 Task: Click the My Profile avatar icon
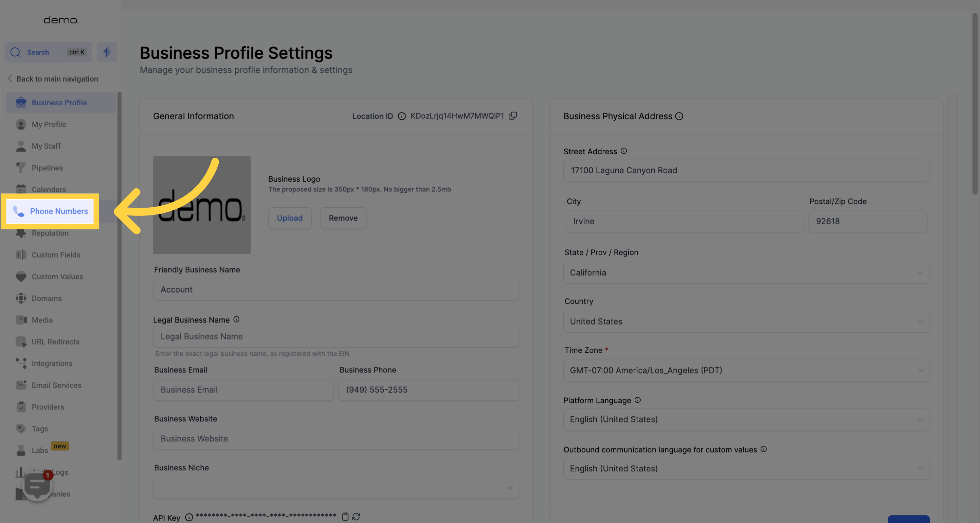[x=21, y=124]
